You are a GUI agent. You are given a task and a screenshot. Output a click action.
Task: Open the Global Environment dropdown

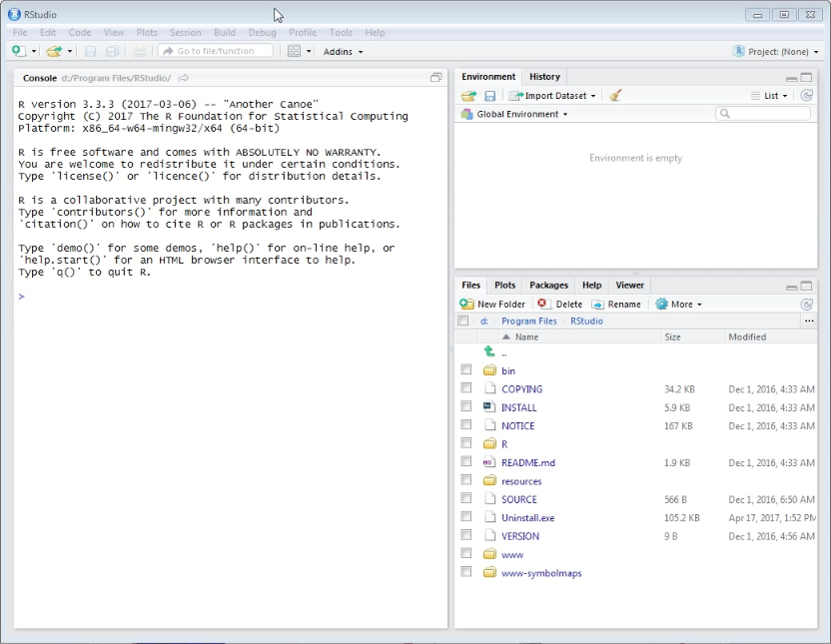pyautogui.click(x=514, y=114)
